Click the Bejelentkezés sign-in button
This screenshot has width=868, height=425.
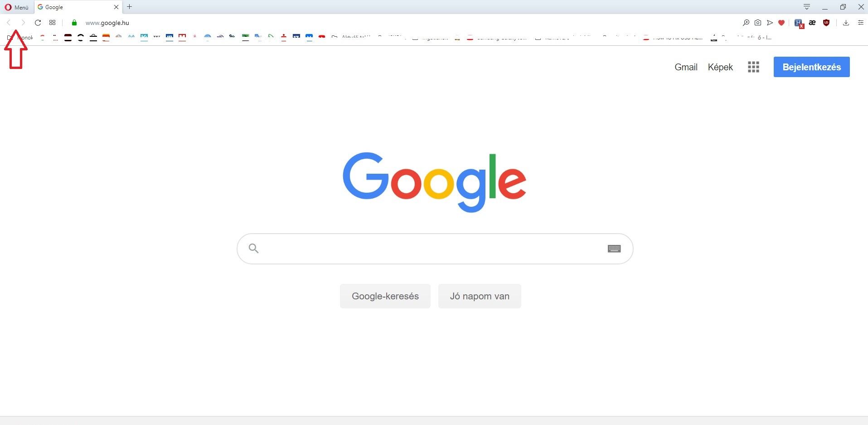[x=811, y=67]
